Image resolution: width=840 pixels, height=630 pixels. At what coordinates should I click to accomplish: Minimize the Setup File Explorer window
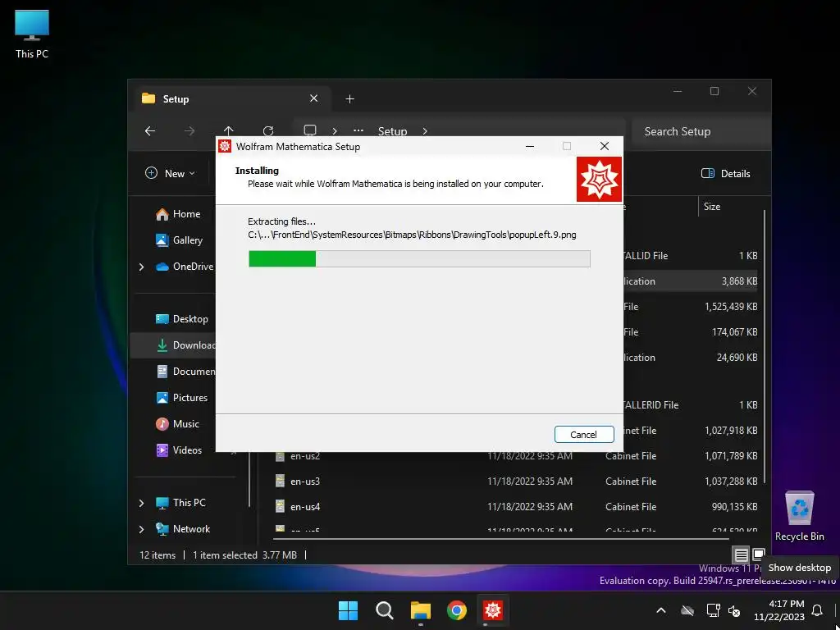678,91
